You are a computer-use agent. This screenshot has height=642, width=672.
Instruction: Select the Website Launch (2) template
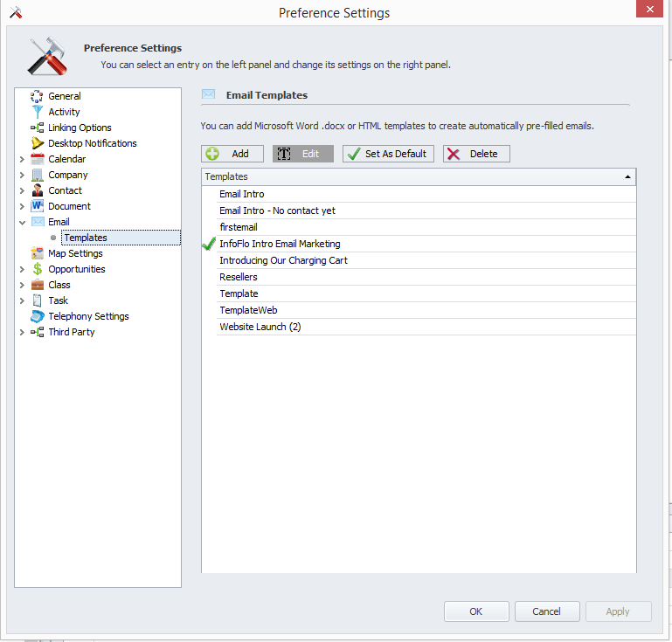coord(260,327)
